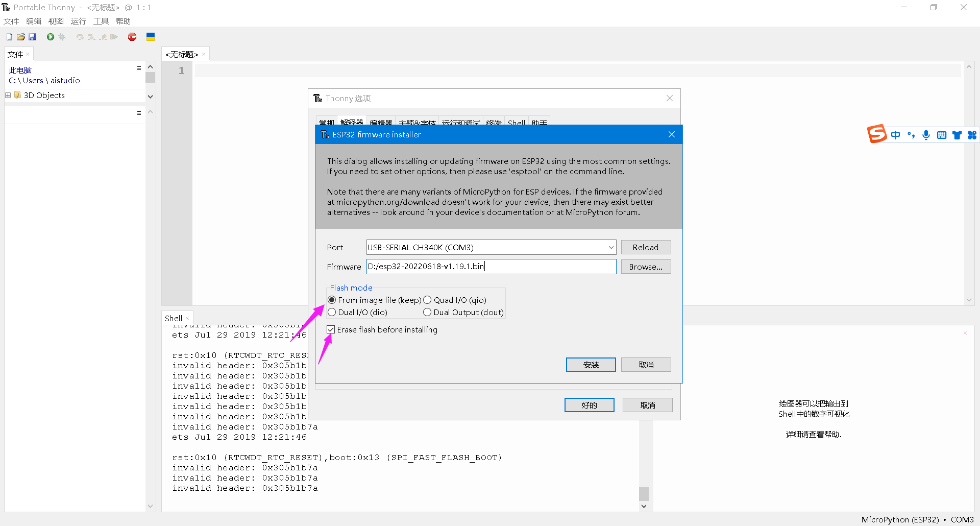Click the 3D Objects folder label
Viewport: 980px width, 526px height.
(44, 95)
